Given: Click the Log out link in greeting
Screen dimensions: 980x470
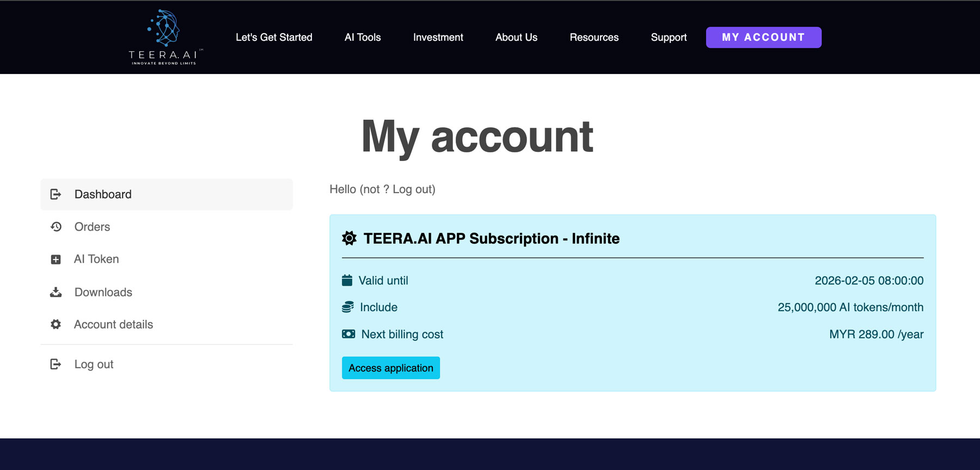Looking at the screenshot, I should (412, 189).
